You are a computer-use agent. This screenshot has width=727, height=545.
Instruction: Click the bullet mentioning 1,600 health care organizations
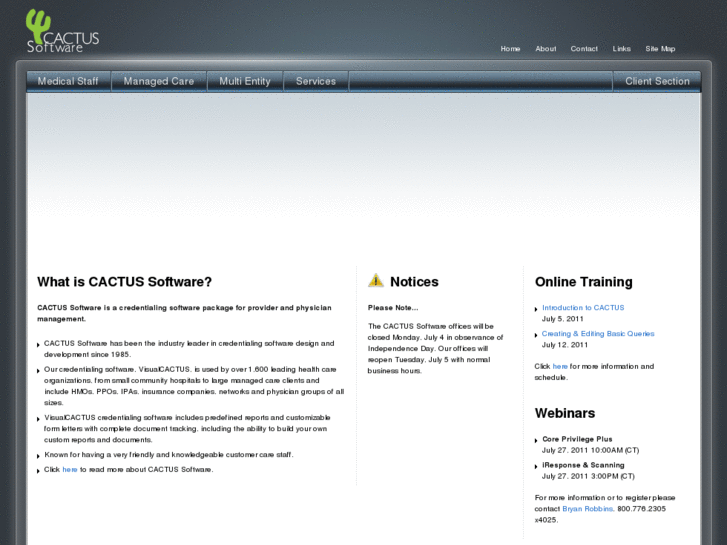(194, 386)
